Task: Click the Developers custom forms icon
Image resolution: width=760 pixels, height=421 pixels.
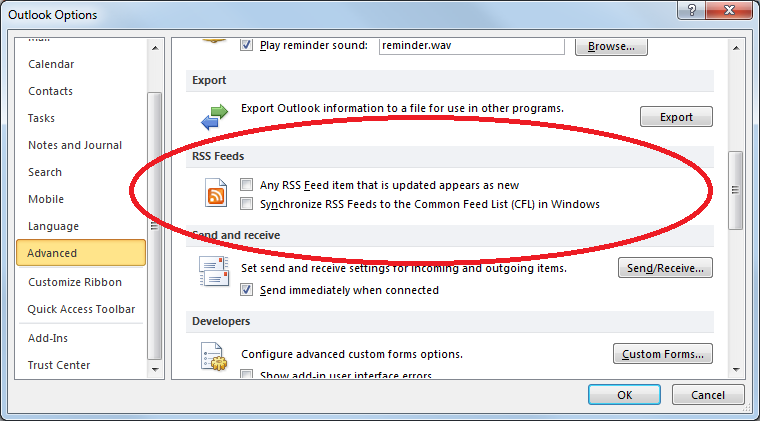Action: [214, 357]
